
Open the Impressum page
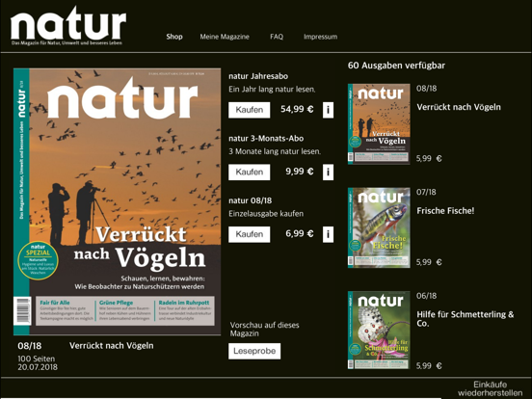(321, 37)
